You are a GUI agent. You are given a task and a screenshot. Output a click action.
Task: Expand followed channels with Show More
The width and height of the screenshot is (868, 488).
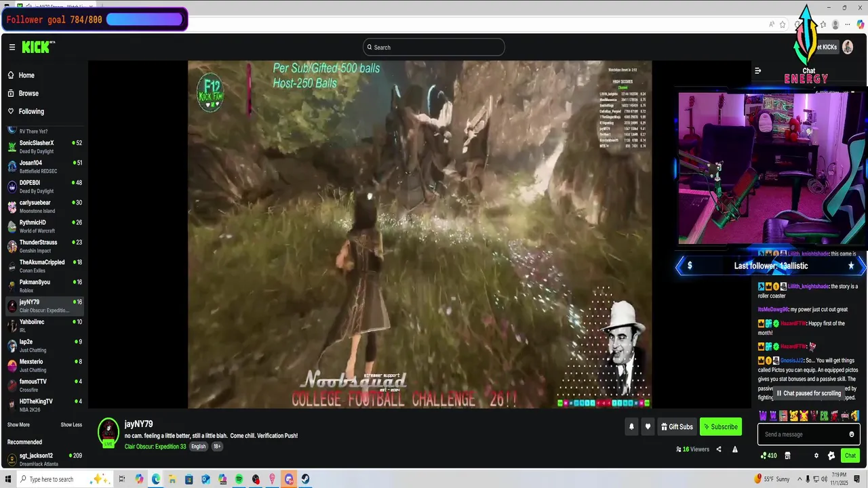pos(18,425)
